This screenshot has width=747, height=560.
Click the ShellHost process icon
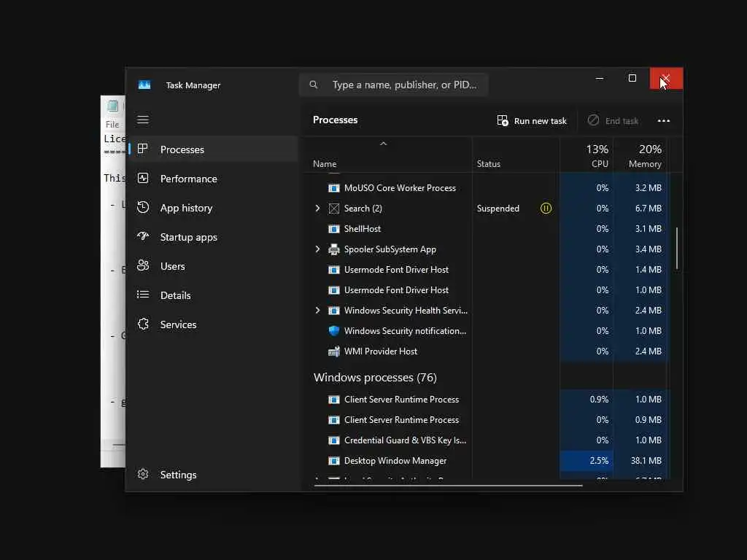point(334,229)
